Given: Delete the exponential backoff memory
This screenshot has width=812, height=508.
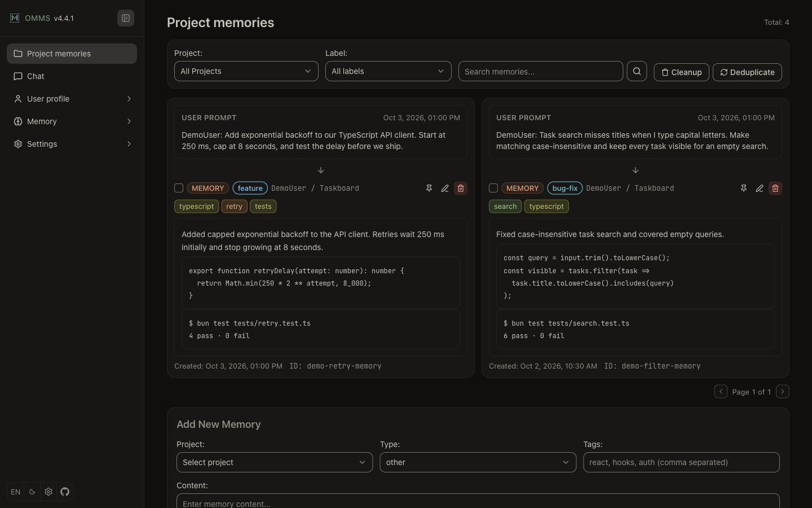Looking at the screenshot, I should [461, 188].
